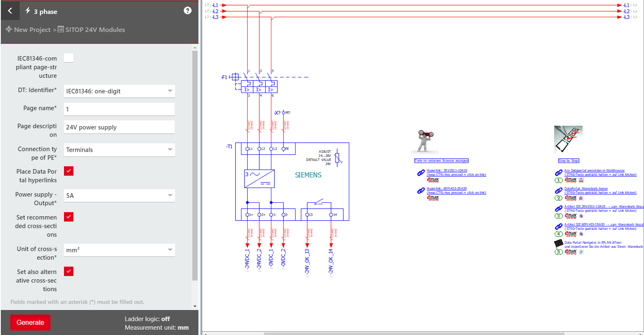Screen dimensions: 644x335
Task: Open the DT: Identifier dropdown
Action: (x=119, y=91)
